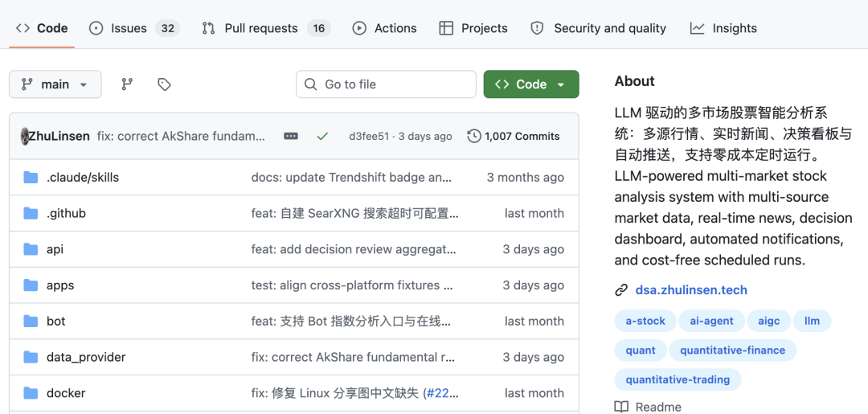This screenshot has height=414, width=868.
Task: Open commit hash d3fee51
Action: click(x=369, y=136)
